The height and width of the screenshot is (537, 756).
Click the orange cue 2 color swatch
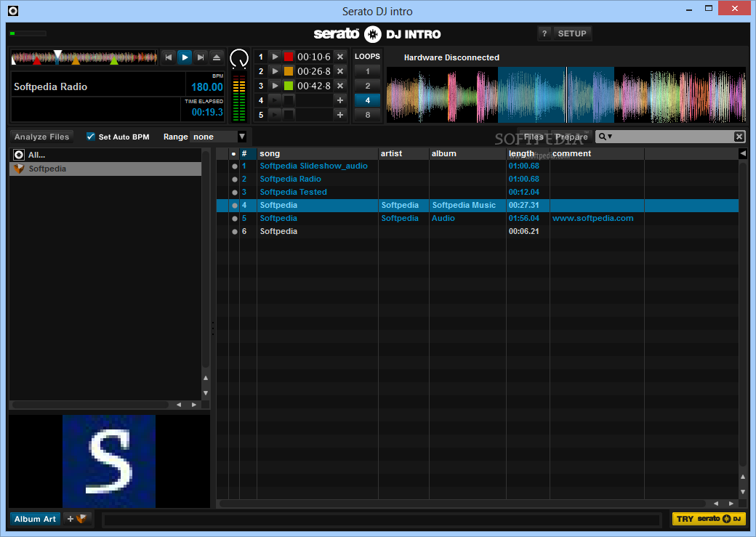[x=289, y=71]
